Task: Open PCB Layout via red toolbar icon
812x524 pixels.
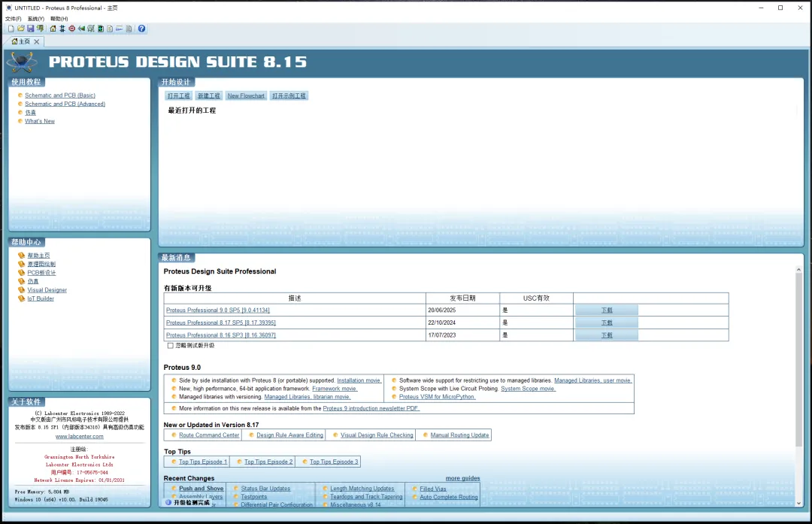Action: pyautogui.click(x=72, y=29)
